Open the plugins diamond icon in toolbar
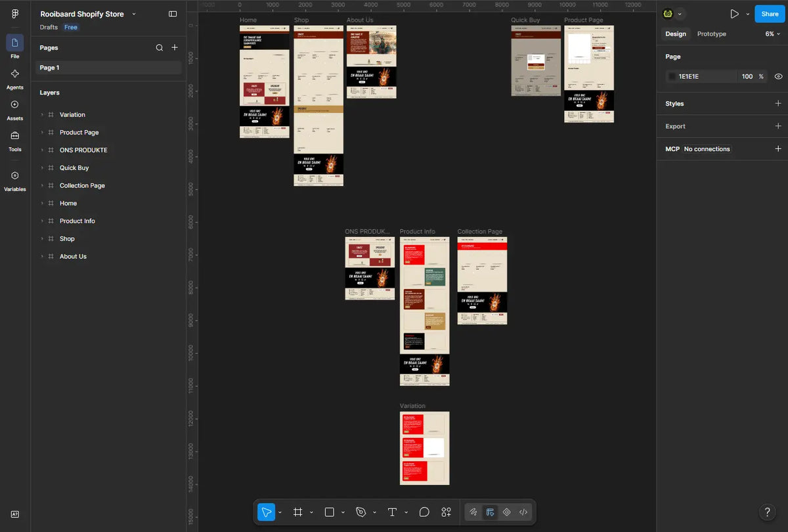The image size is (788, 532). pyautogui.click(x=507, y=512)
